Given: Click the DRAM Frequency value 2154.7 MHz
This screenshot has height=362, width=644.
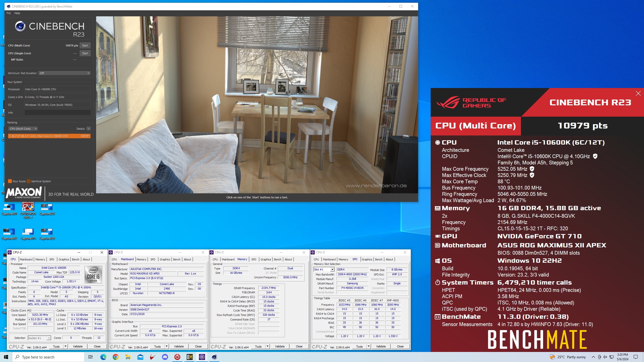Looking at the screenshot, I should tap(269, 288).
